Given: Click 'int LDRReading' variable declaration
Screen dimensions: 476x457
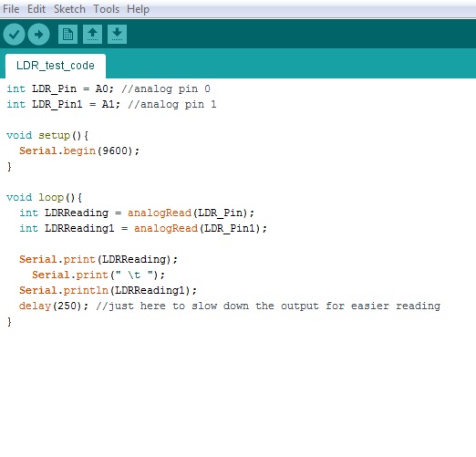Looking at the screenshot, I should coord(64,213).
